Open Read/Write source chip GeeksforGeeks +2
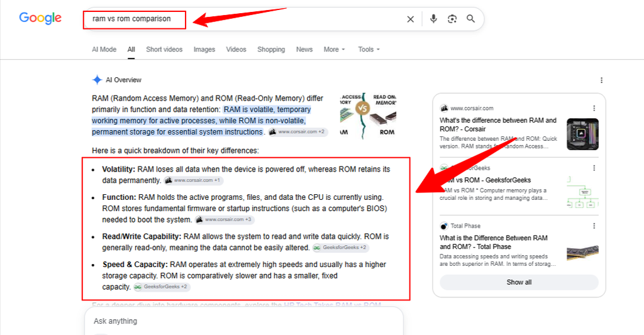Image resolution: width=644 pixels, height=335 pixels. click(x=340, y=248)
